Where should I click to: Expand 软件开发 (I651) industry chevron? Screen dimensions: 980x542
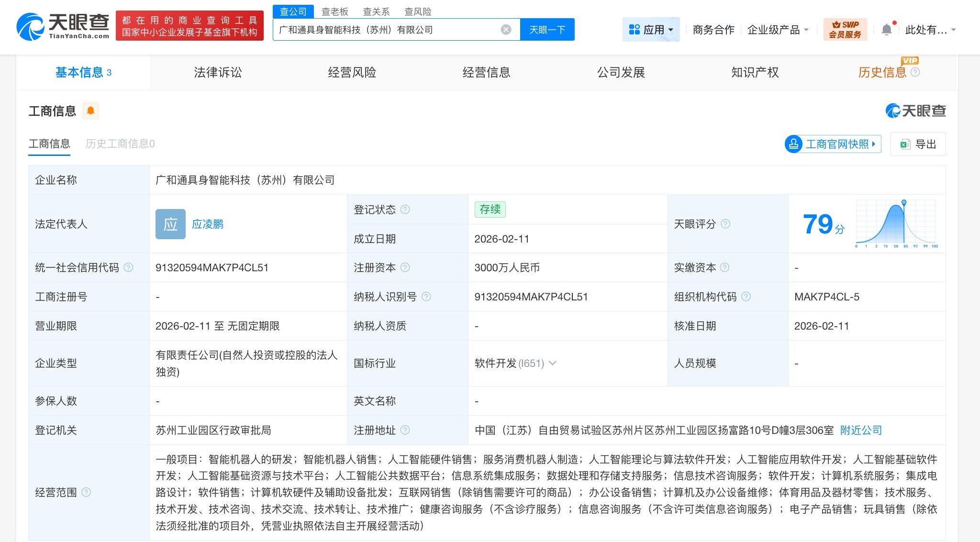(x=553, y=363)
